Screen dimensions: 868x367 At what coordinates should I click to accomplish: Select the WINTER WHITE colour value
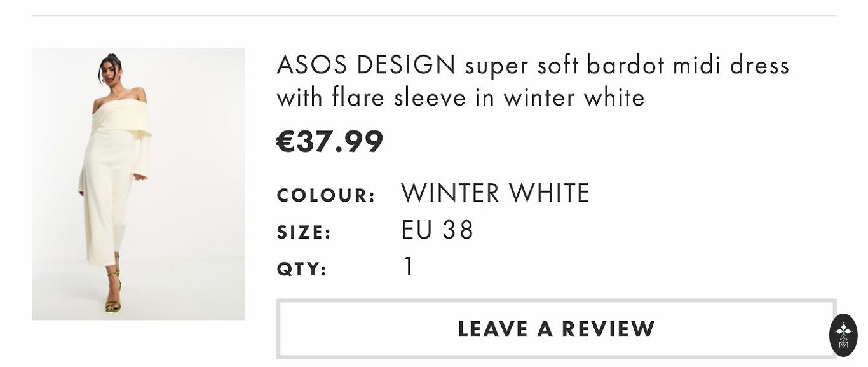(496, 193)
